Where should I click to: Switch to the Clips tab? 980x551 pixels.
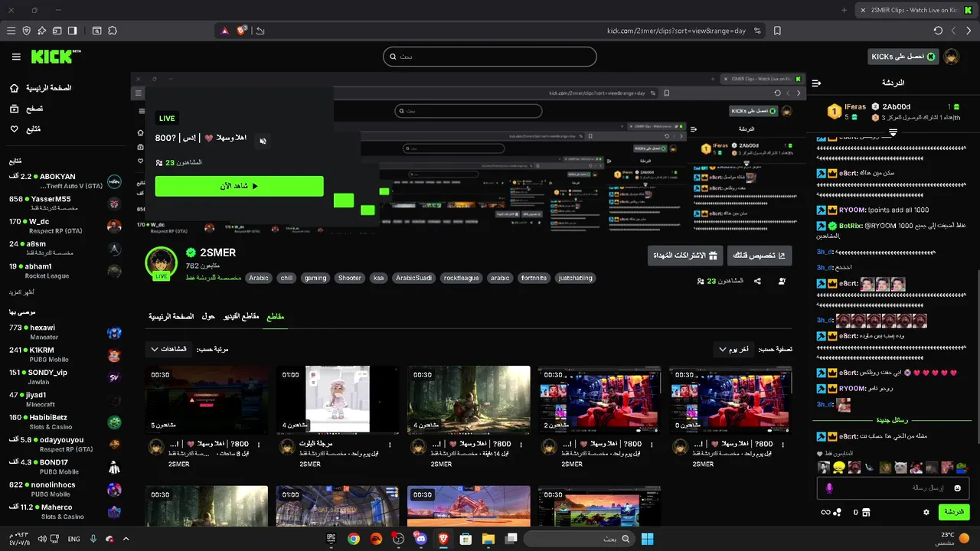click(x=275, y=316)
